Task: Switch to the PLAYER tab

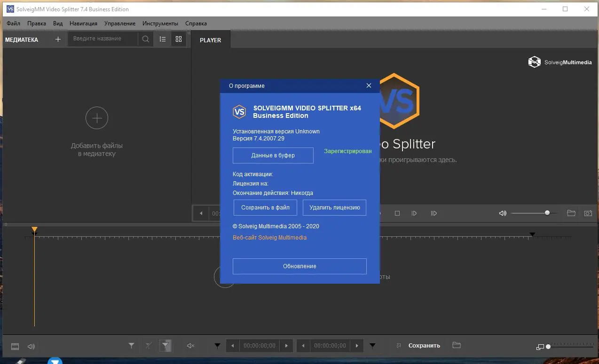Action: click(210, 40)
